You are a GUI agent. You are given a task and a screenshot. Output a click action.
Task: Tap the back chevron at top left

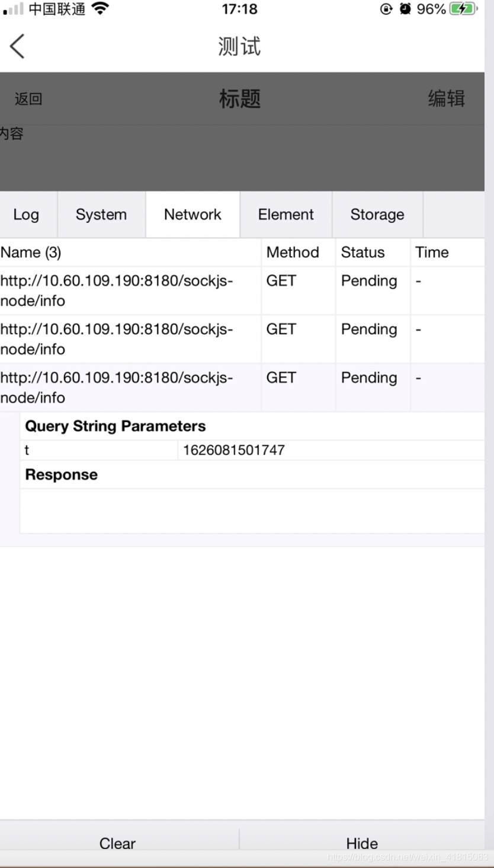click(x=17, y=46)
